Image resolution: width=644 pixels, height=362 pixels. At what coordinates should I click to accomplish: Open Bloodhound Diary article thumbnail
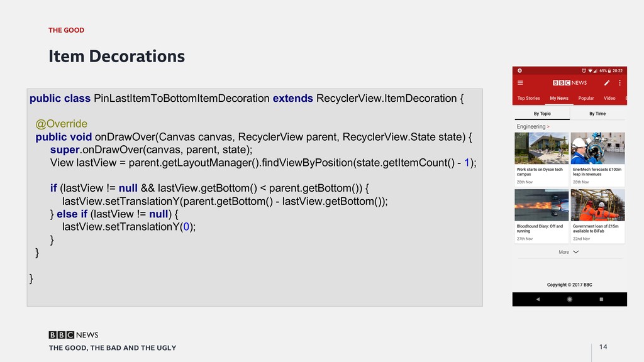pos(541,205)
